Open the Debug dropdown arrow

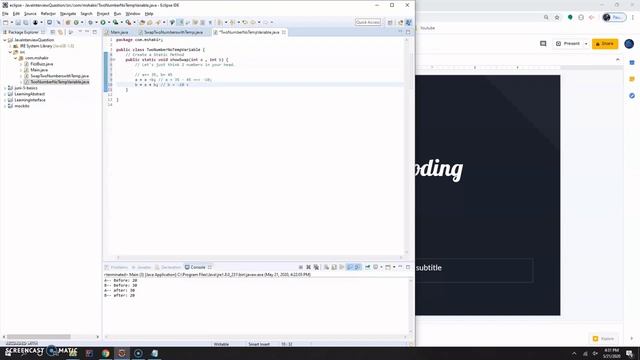96,22
